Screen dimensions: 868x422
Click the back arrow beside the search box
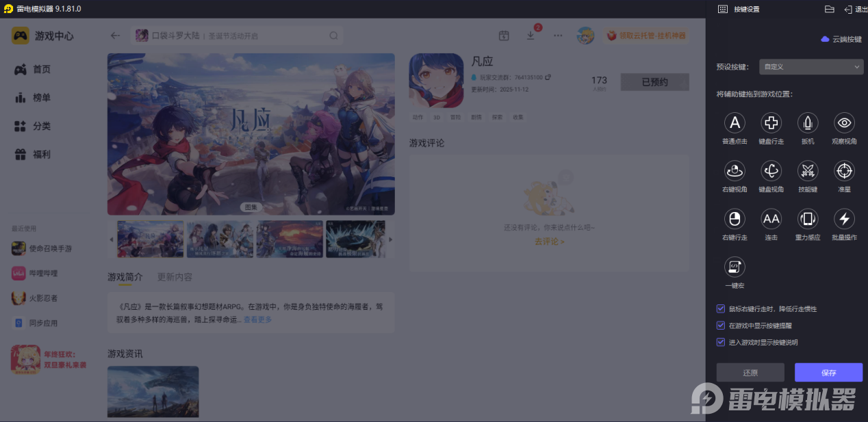point(115,36)
